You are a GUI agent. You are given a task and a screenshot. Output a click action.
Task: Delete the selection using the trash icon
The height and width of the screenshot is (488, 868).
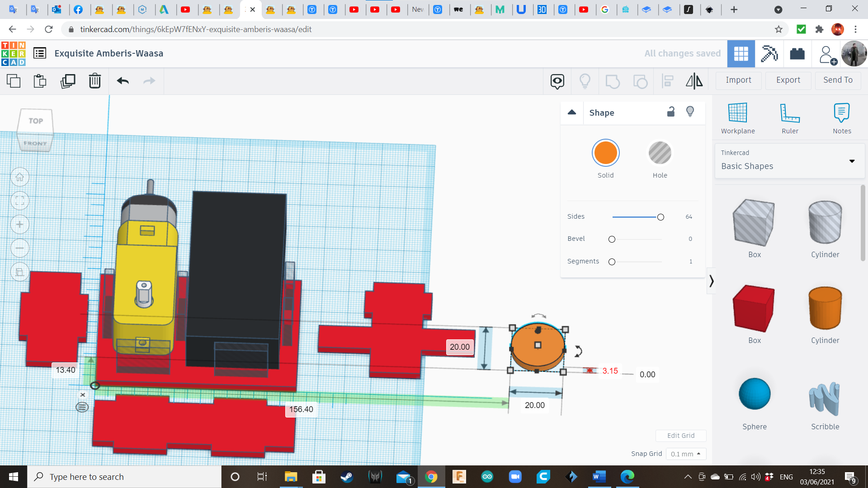tap(94, 81)
